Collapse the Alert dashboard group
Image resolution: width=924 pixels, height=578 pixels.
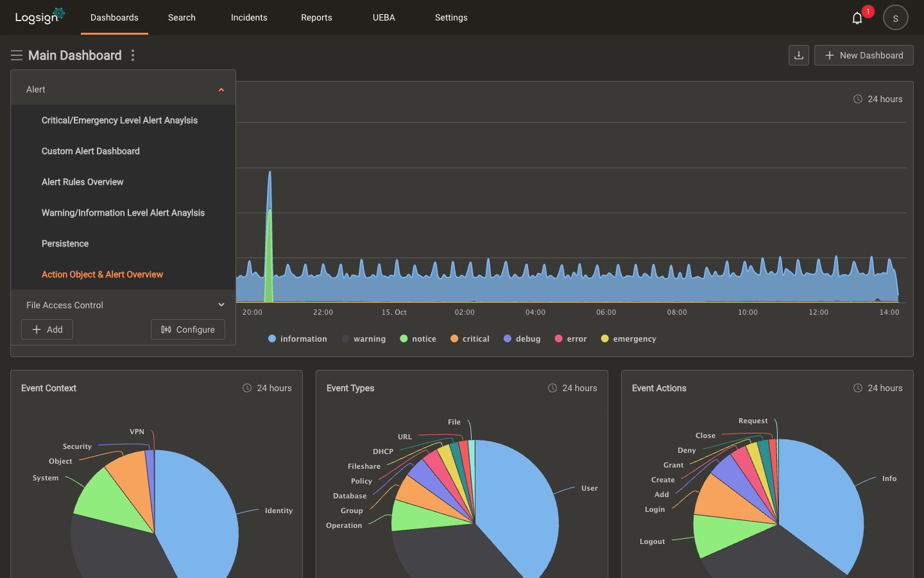(x=123, y=89)
